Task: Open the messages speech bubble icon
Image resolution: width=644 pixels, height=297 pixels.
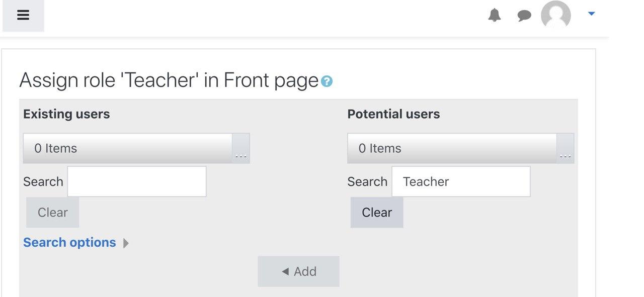Action: point(524,16)
